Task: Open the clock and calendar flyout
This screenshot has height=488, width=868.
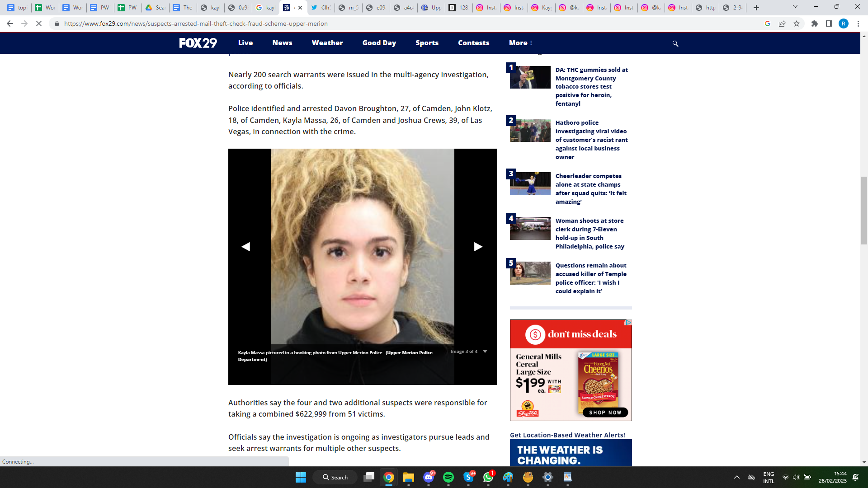Action: coord(833,477)
